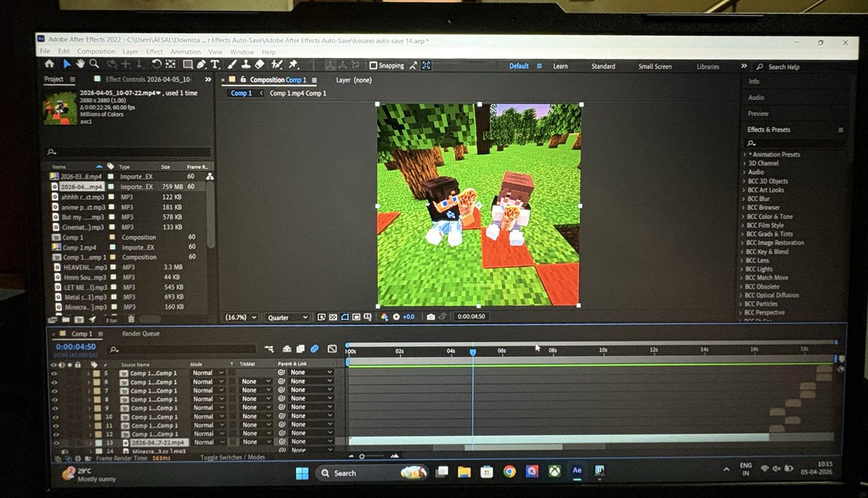
Task: Click the timeline zoom slider handle
Action: tap(362, 456)
